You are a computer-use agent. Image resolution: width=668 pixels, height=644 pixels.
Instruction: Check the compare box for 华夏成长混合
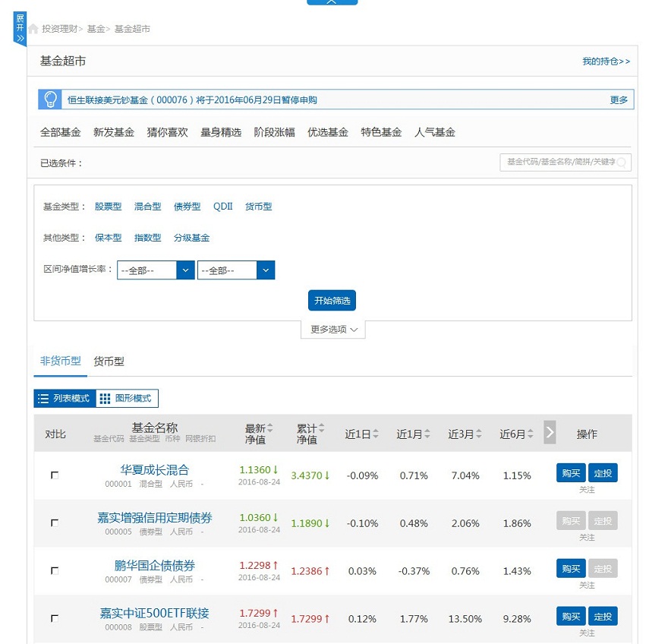(x=55, y=475)
